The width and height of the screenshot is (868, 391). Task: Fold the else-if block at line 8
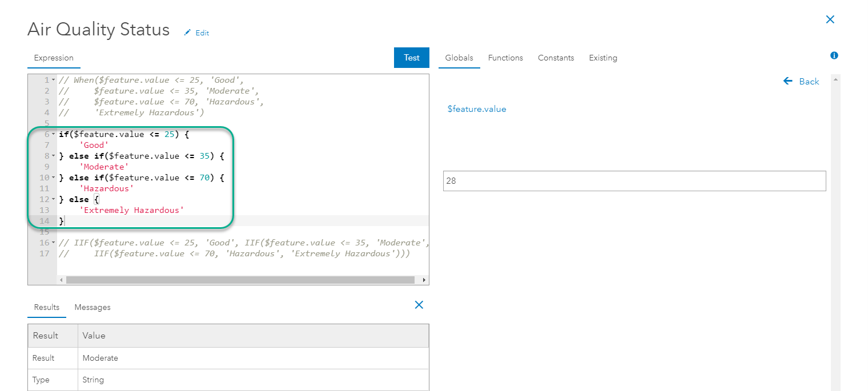tap(53, 156)
